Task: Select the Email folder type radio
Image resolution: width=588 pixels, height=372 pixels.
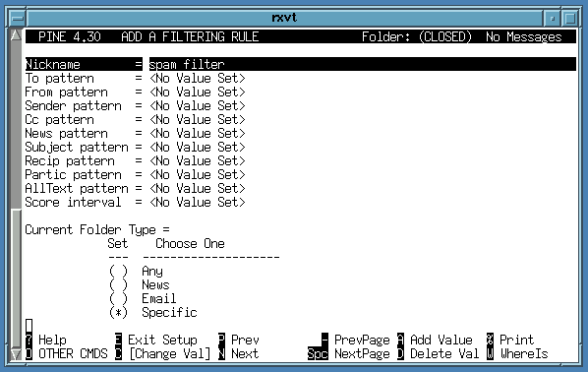Action: point(118,299)
